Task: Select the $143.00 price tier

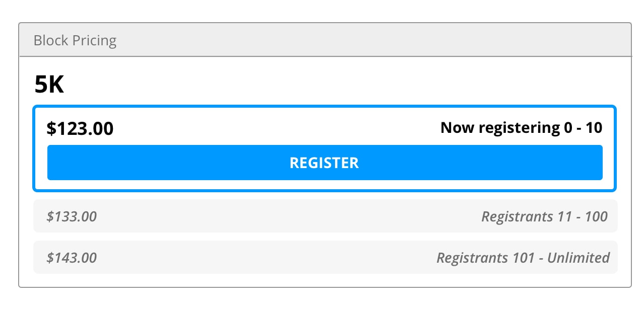Action: (x=72, y=258)
